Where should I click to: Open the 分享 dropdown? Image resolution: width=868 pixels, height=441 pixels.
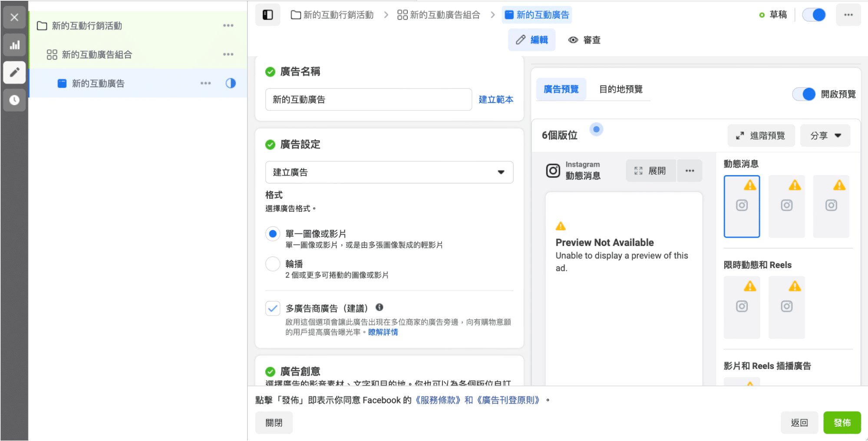click(x=825, y=136)
